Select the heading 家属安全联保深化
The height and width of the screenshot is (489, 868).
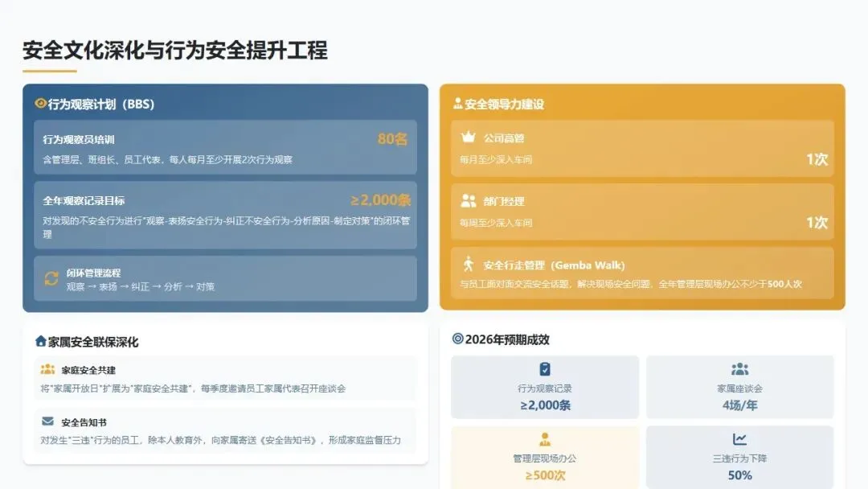point(93,343)
